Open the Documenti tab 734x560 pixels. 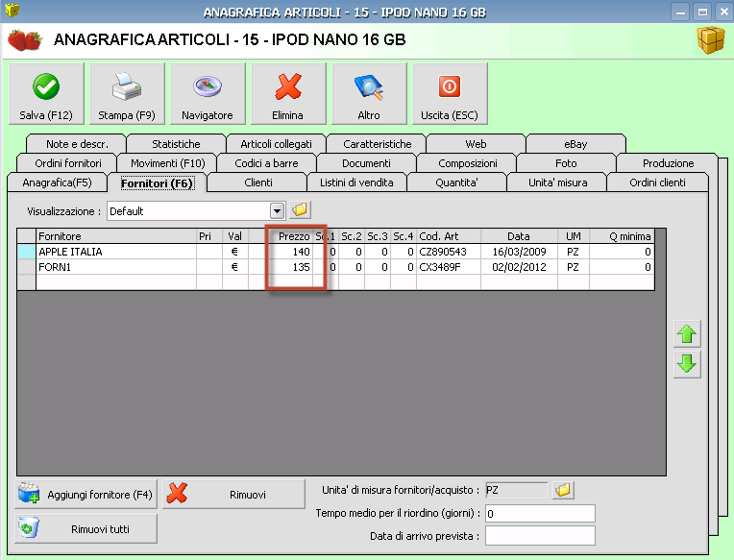366,163
